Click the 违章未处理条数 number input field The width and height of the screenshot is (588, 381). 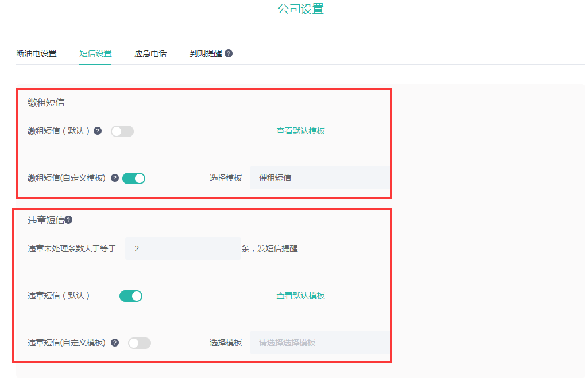click(x=183, y=248)
